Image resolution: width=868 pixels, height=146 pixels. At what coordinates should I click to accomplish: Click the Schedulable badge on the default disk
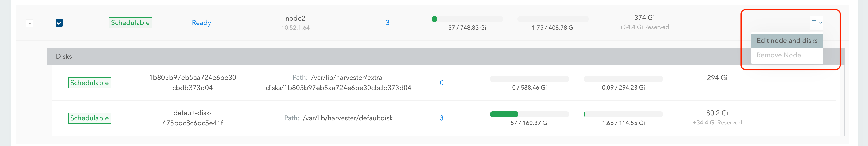[89, 118]
